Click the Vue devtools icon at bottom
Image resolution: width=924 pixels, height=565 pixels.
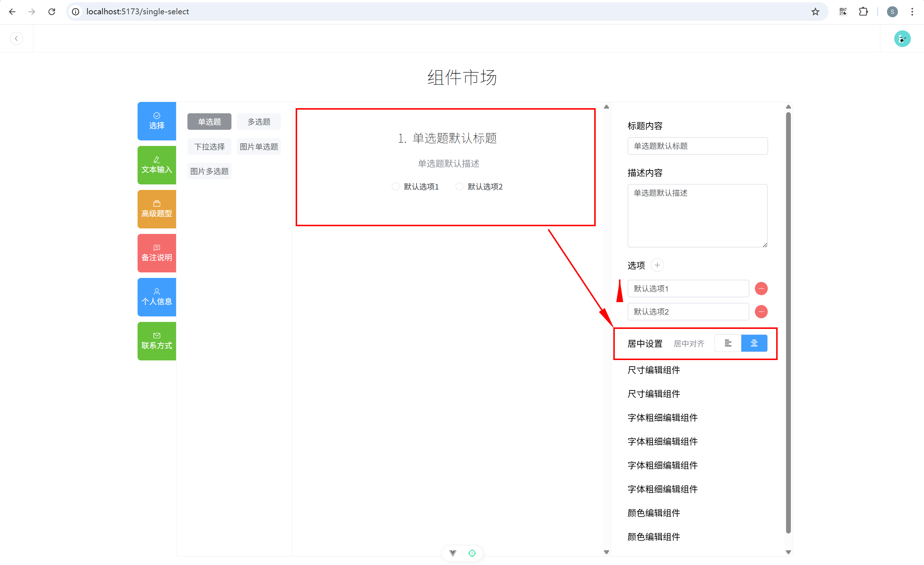[x=453, y=553]
